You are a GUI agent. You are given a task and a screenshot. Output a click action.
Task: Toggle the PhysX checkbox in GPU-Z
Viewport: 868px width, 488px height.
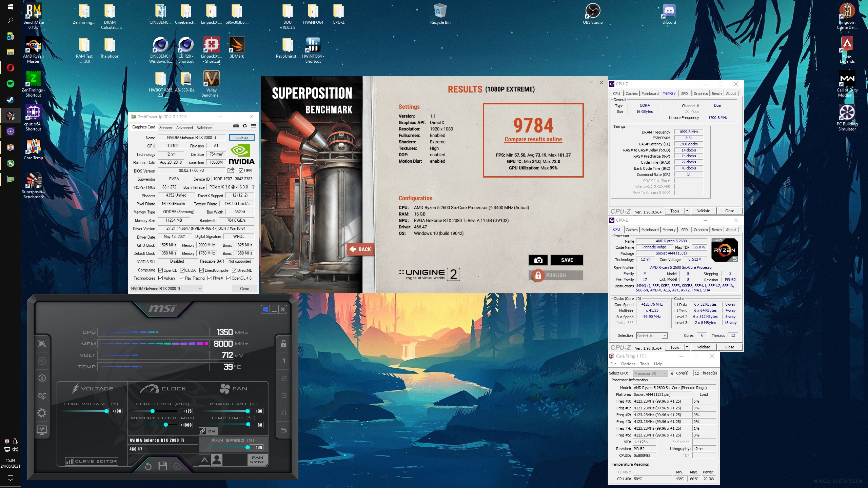click(x=210, y=278)
